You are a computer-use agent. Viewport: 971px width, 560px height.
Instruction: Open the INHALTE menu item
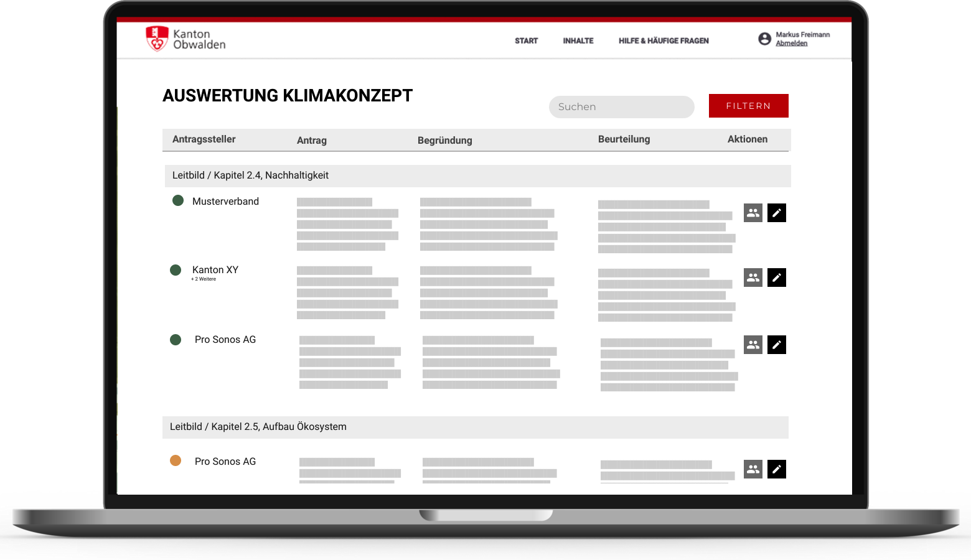(x=578, y=40)
